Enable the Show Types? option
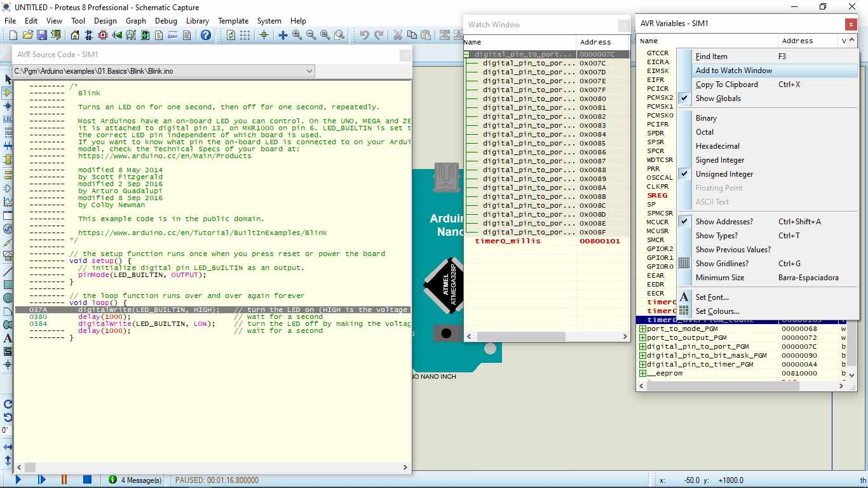The height and width of the screenshot is (488, 868). (768, 236)
